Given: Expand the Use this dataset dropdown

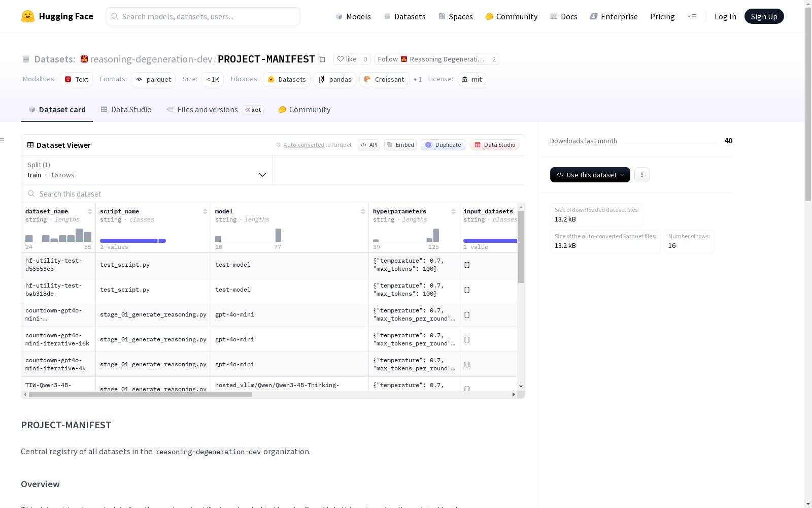Looking at the screenshot, I should tap(590, 175).
